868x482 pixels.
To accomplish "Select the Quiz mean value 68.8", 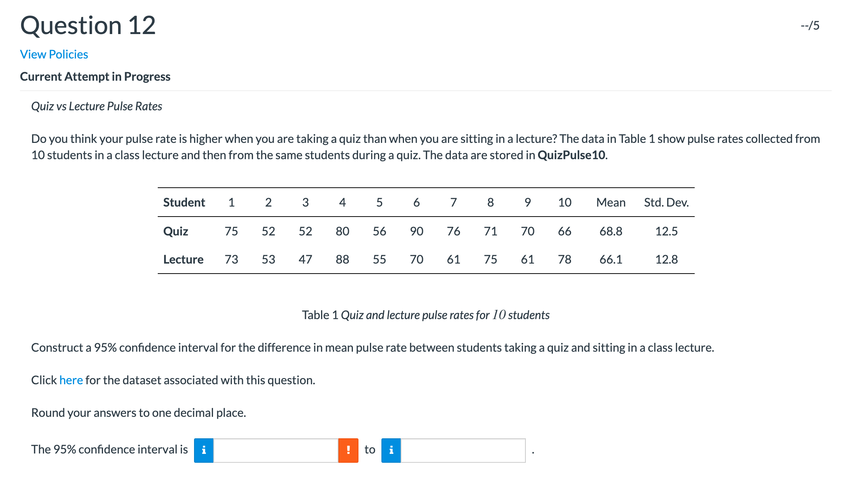I will [x=611, y=231].
